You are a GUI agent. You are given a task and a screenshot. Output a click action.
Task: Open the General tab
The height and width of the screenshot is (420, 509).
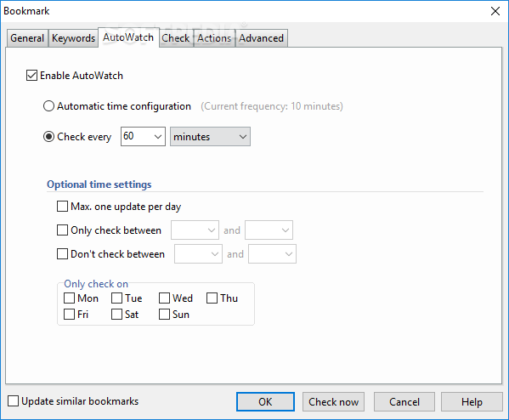click(x=27, y=38)
